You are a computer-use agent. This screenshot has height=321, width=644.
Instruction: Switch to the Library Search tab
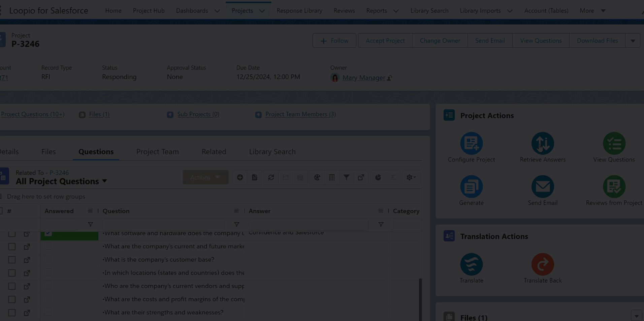coord(272,152)
